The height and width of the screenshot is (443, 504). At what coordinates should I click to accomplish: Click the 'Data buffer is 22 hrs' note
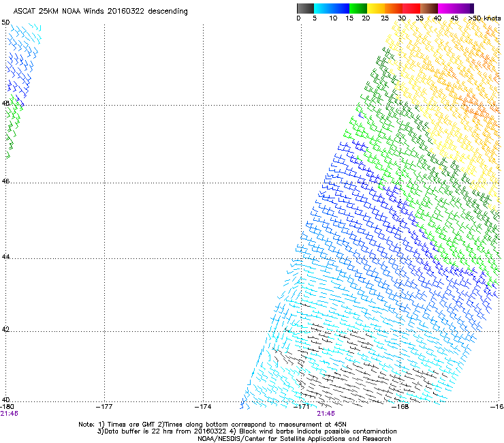click(247, 431)
